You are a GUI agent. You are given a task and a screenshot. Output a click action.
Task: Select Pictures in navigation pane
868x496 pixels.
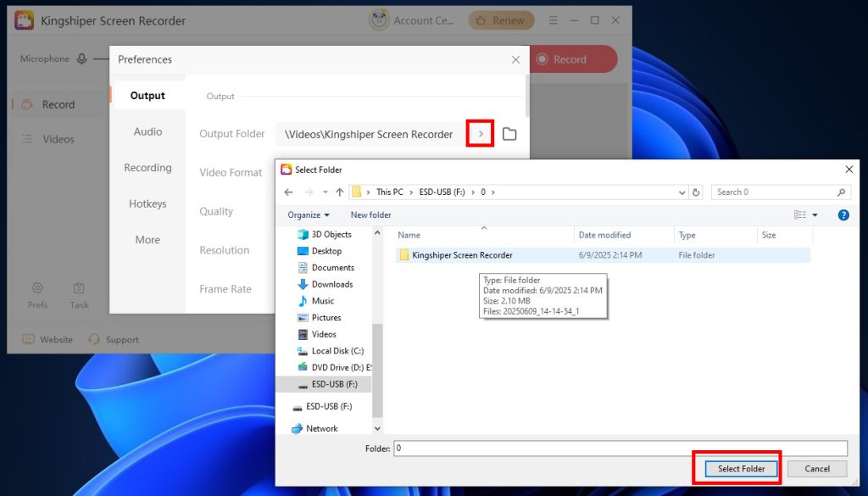326,317
